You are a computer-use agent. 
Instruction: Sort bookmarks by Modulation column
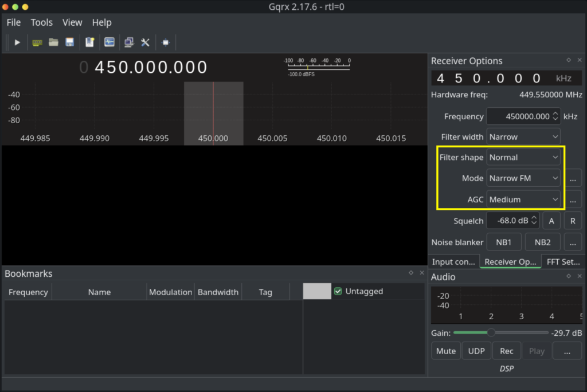click(170, 292)
